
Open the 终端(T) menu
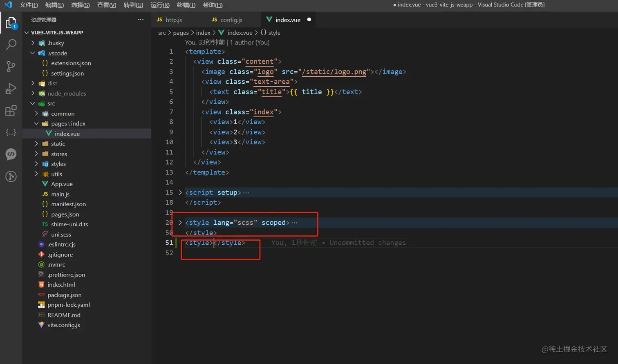pyautogui.click(x=186, y=5)
